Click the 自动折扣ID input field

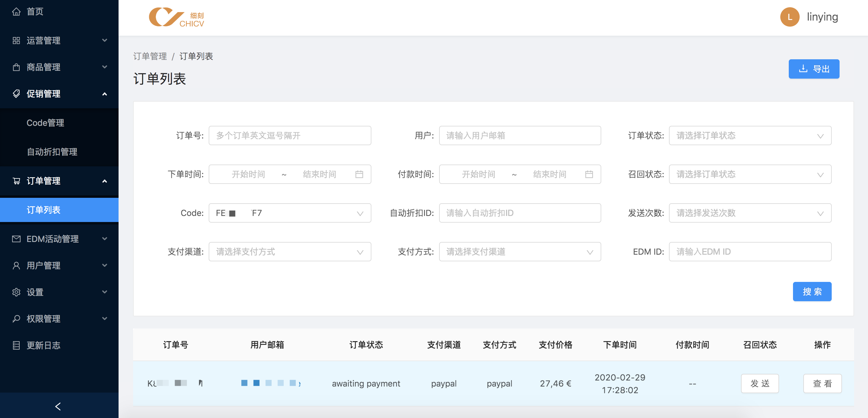(520, 213)
